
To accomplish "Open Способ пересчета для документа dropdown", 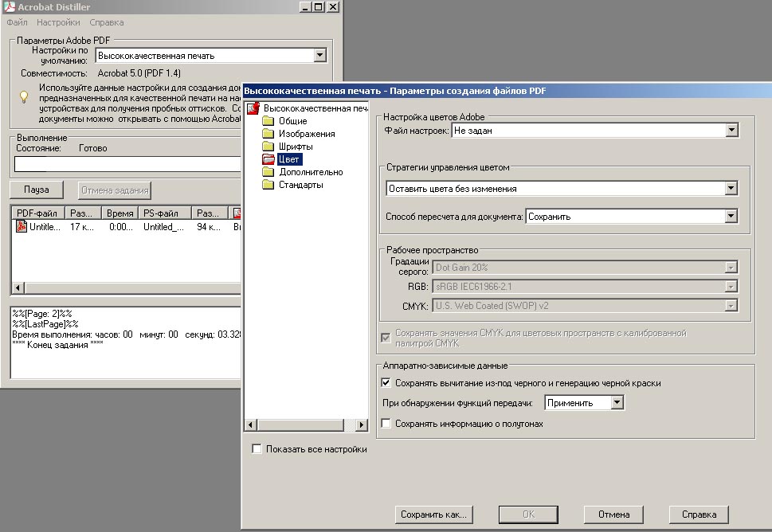I will tap(731, 216).
